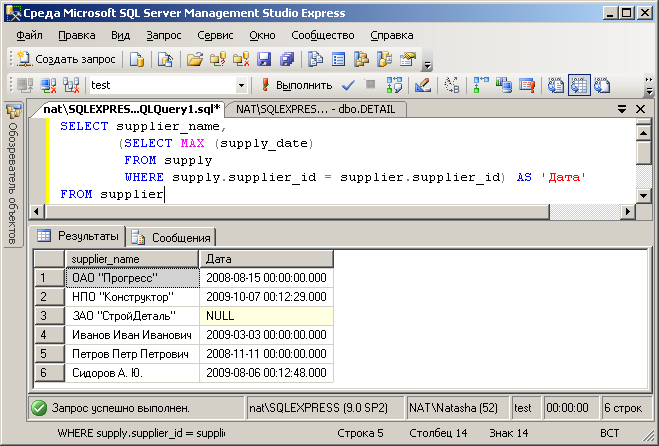Click the cell Иванов Иван Иванович
The width and height of the screenshot is (659, 446).
132,335
